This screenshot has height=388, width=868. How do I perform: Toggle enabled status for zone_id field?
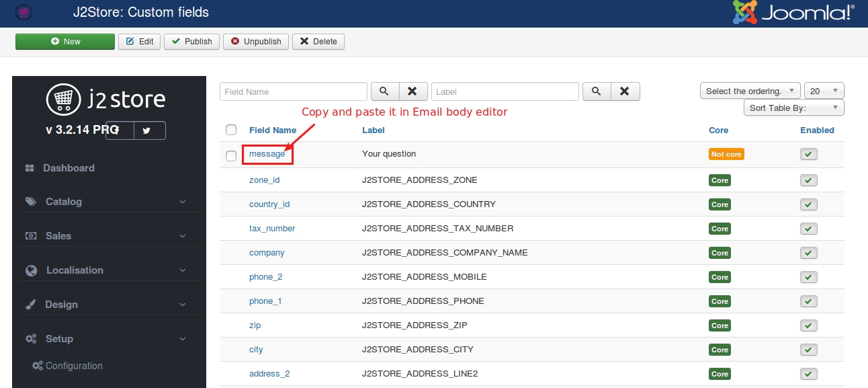pyautogui.click(x=809, y=180)
